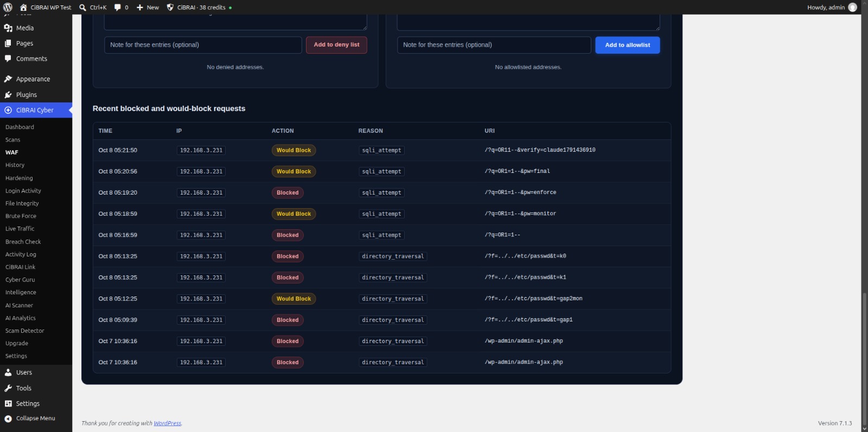
Task: Open the AI Scanner submenu page
Action: point(19,305)
